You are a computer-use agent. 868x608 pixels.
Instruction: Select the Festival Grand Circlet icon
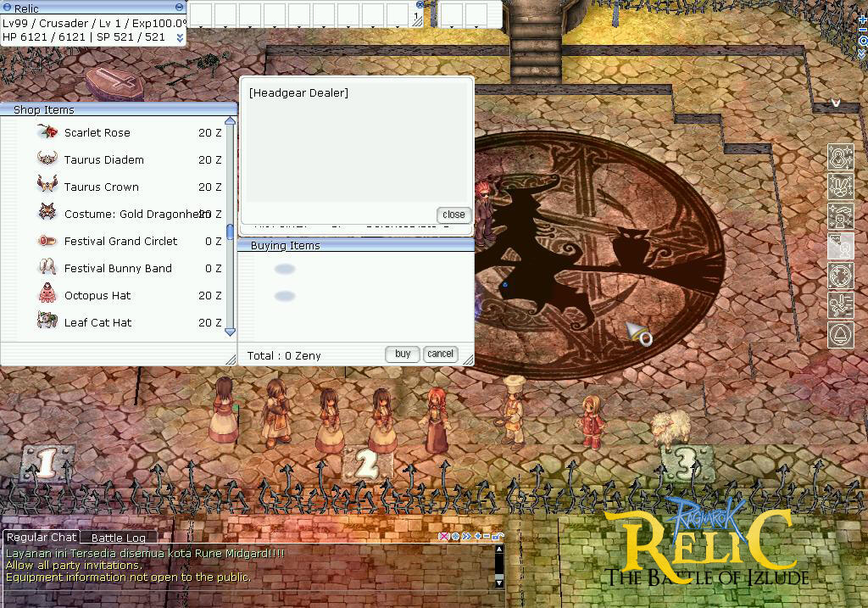47,241
